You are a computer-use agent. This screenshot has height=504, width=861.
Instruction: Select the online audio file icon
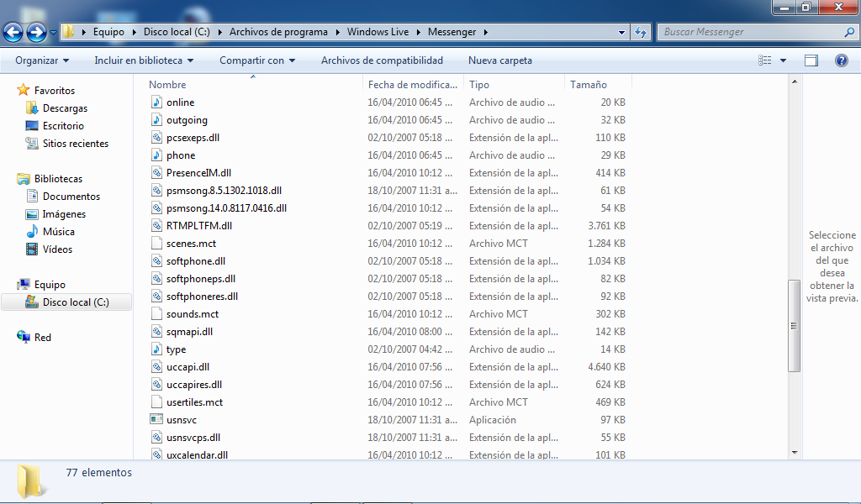[156, 102]
